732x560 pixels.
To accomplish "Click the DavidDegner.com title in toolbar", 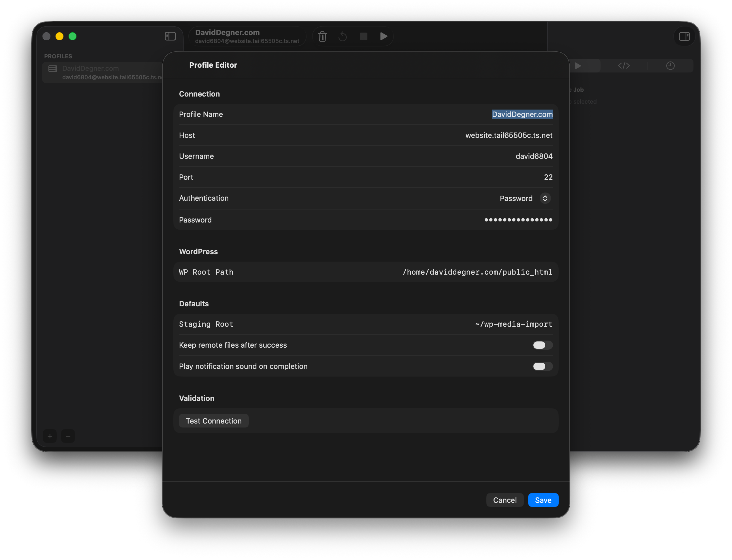I will click(227, 32).
